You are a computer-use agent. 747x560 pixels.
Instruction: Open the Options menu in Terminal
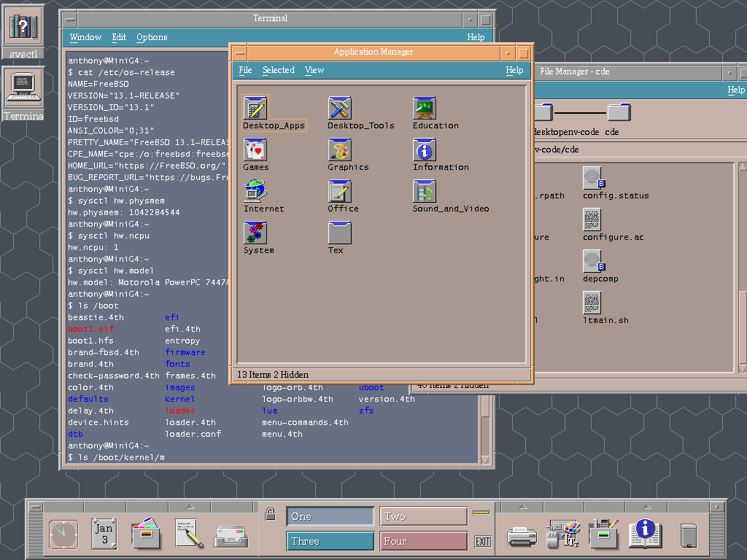click(152, 37)
